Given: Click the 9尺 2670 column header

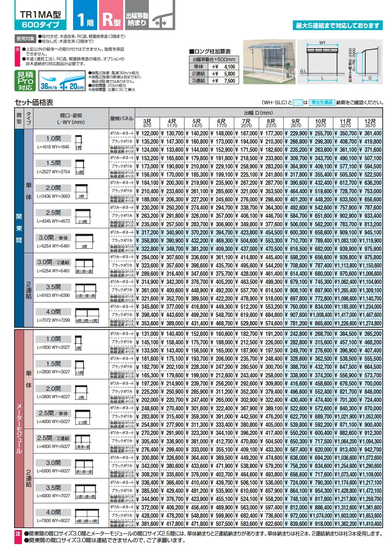Looking at the screenshot, I should pos(296,123).
